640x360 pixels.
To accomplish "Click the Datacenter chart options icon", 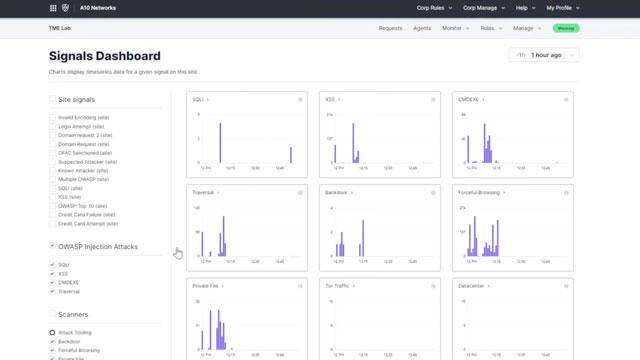I will (x=566, y=286).
